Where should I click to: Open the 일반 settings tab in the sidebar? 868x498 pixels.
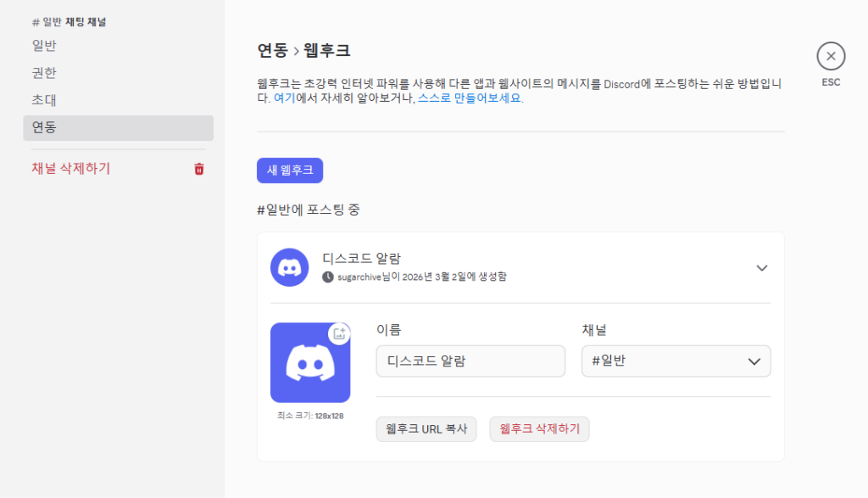coord(44,46)
